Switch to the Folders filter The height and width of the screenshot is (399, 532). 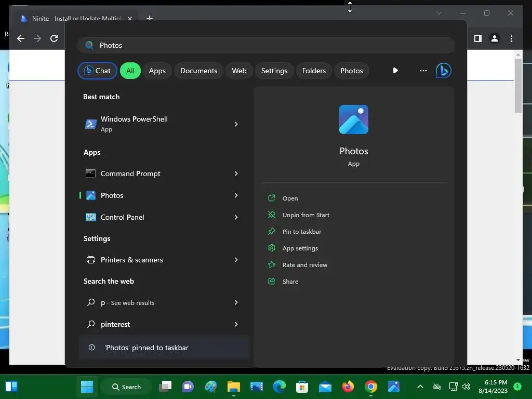(314, 71)
